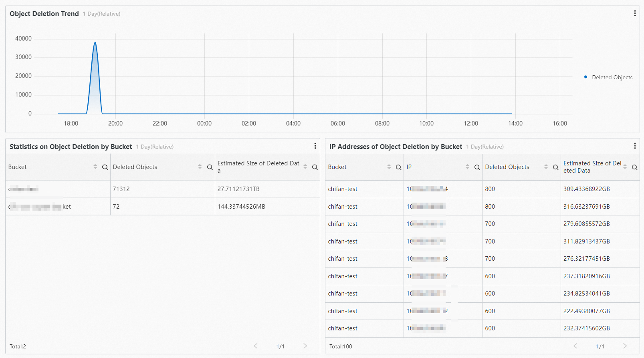Click the 234.82534041GB size cell

[x=600, y=294]
